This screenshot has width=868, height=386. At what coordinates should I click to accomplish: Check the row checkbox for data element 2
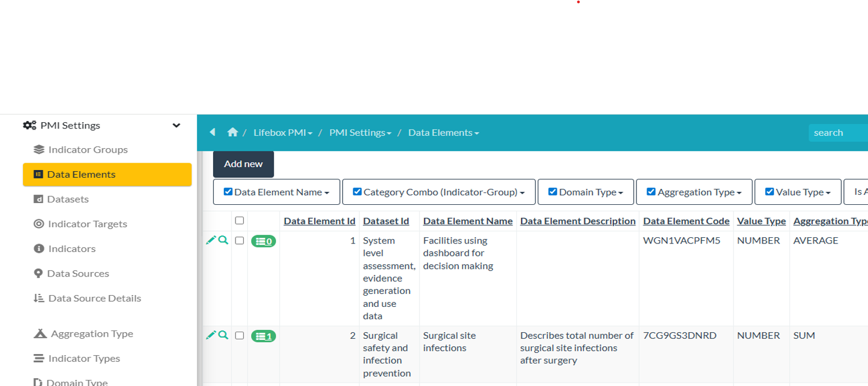pyautogui.click(x=239, y=336)
